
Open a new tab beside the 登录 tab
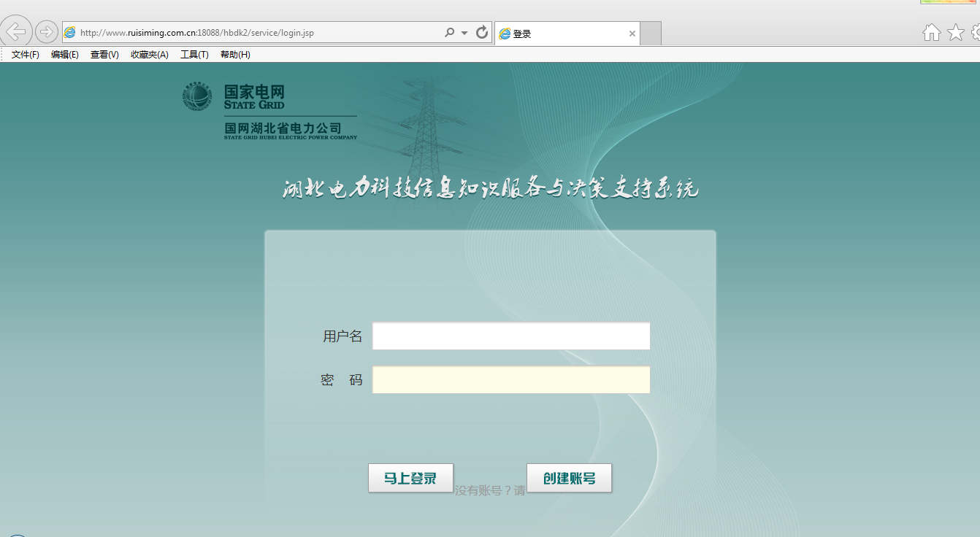click(651, 34)
